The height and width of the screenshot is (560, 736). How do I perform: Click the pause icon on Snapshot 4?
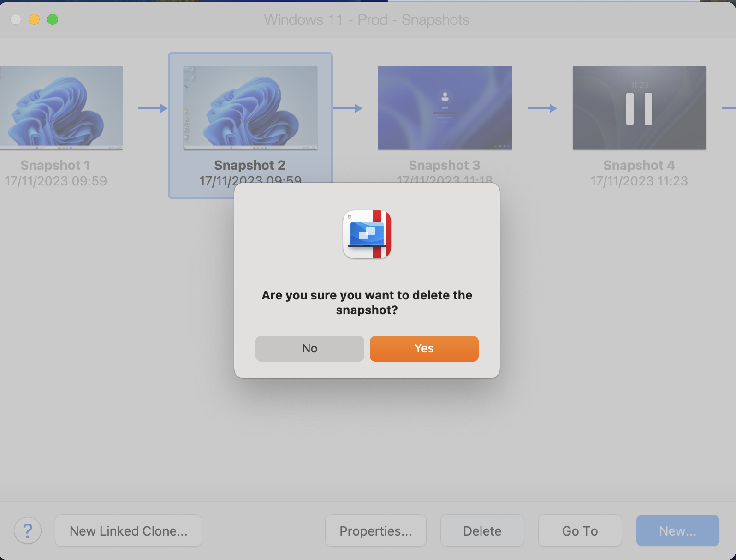pyautogui.click(x=639, y=109)
